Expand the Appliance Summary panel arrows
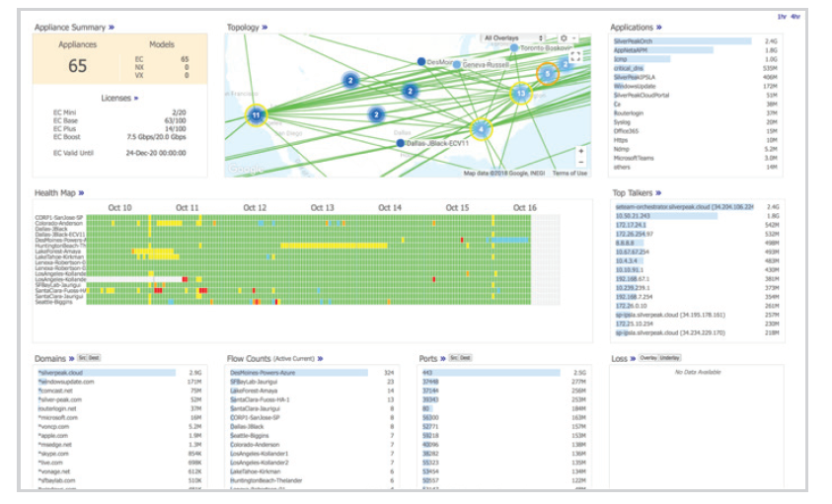 [x=112, y=28]
